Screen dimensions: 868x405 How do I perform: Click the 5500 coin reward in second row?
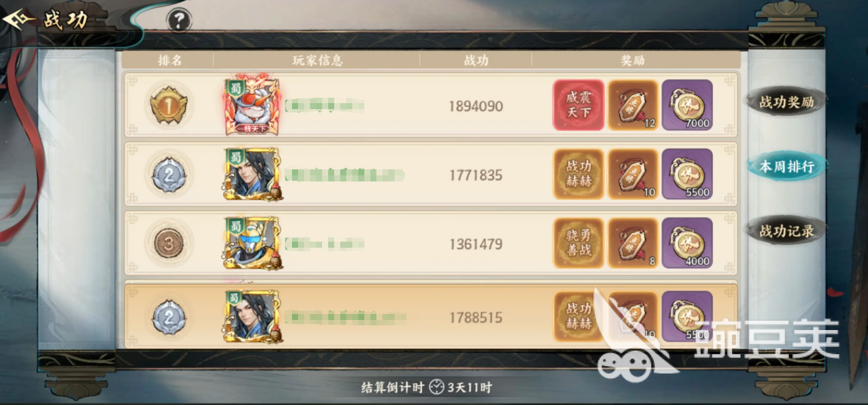pos(687,174)
